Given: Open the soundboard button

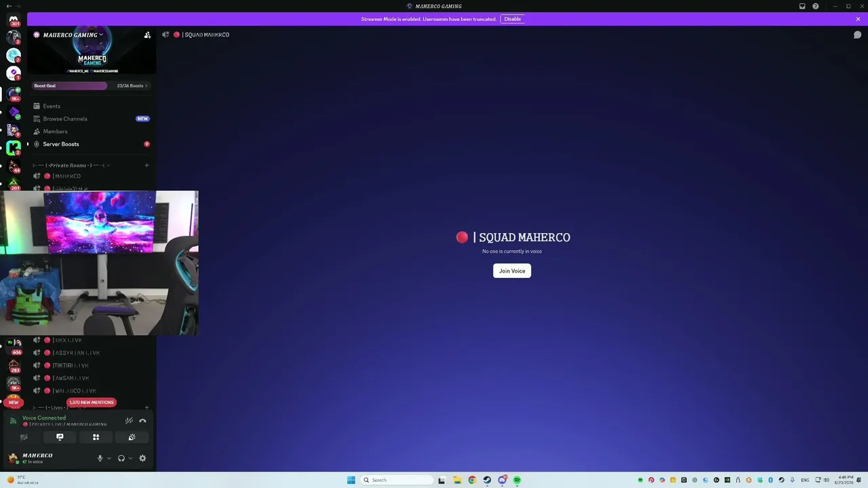Looking at the screenshot, I should (132, 437).
